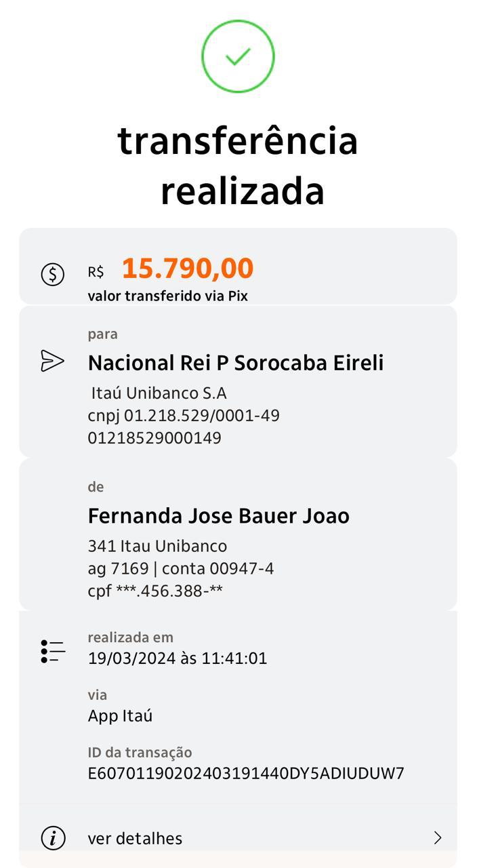This screenshot has height=868, width=477.
Task: Click account info 'ag 7169 | conta 00947-4'
Action: coord(180,569)
